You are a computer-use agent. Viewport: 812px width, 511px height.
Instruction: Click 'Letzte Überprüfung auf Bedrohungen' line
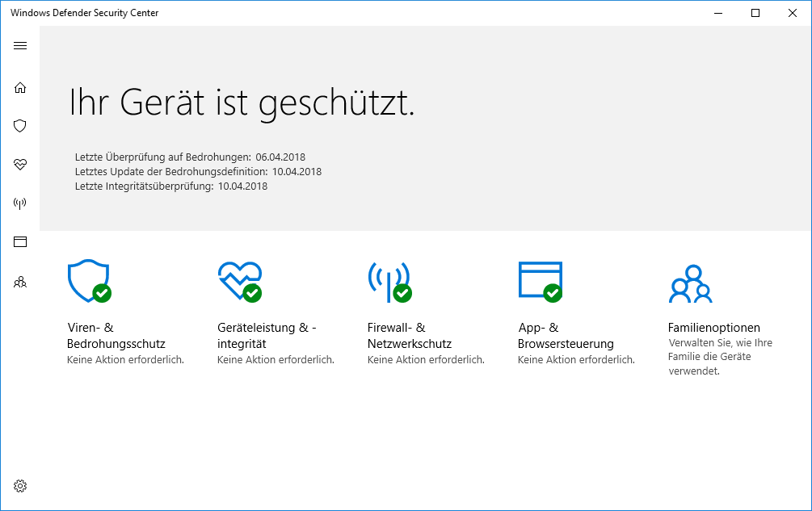point(190,157)
